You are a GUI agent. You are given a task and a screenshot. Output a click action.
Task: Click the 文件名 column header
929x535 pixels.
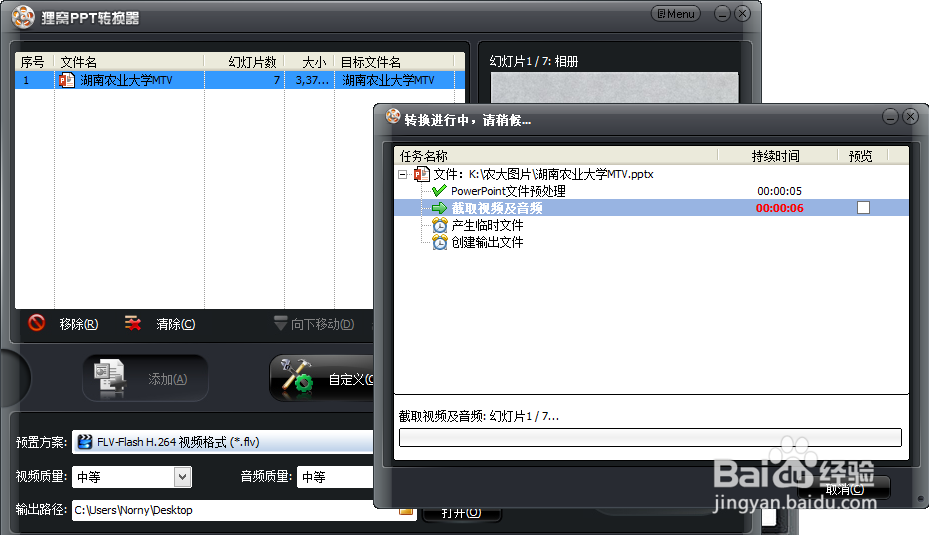(129, 62)
